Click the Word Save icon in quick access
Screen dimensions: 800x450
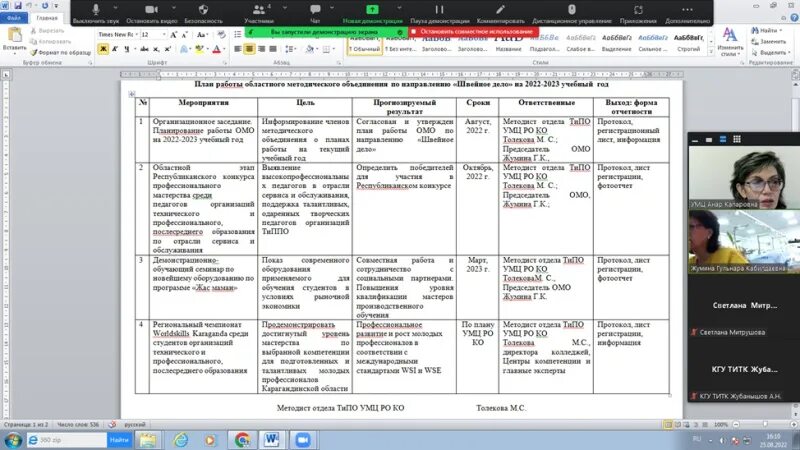coord(18,5)
